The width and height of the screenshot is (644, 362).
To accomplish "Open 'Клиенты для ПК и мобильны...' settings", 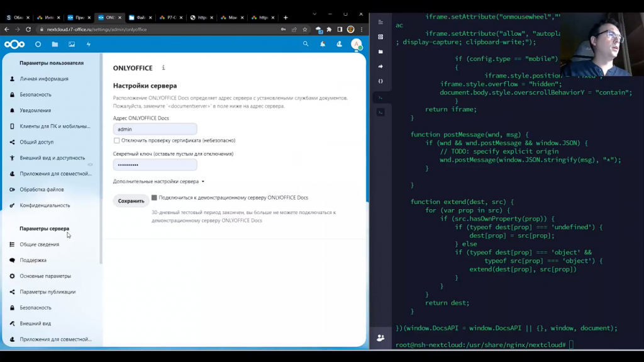I will coord(55,127).
